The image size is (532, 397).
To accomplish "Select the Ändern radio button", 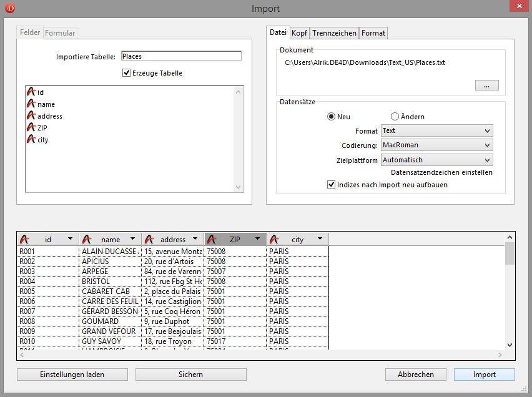I will [x=395, y=117].
